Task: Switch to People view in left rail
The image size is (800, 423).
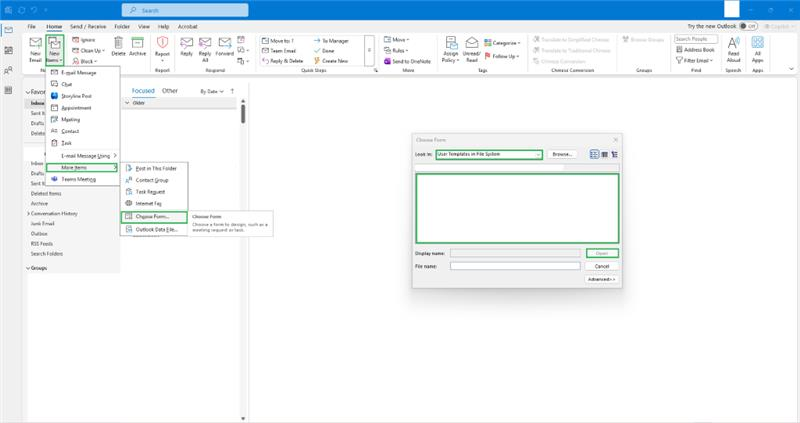Action: coord(9,70)
